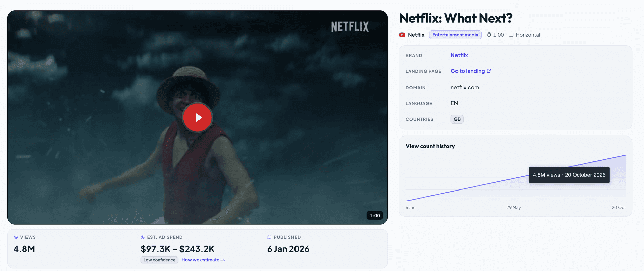
Task: Click the 1:00 duration badge on the video
Action: coord(375,216)
